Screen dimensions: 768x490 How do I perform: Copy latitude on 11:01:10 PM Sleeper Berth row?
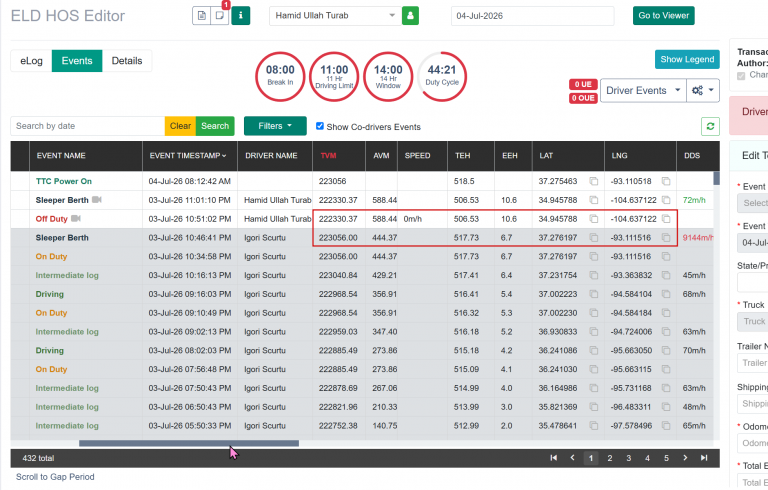594,200
